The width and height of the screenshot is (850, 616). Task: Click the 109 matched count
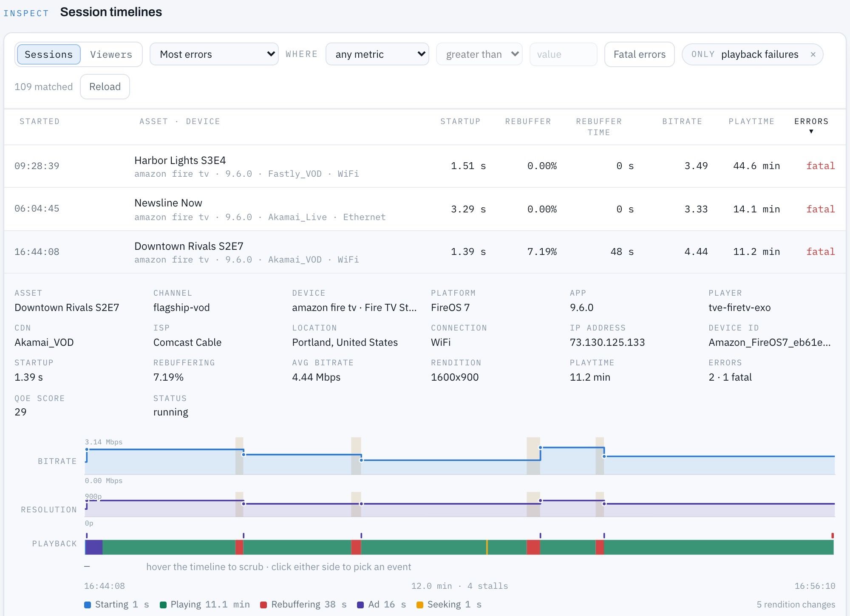tap(43, 87)
